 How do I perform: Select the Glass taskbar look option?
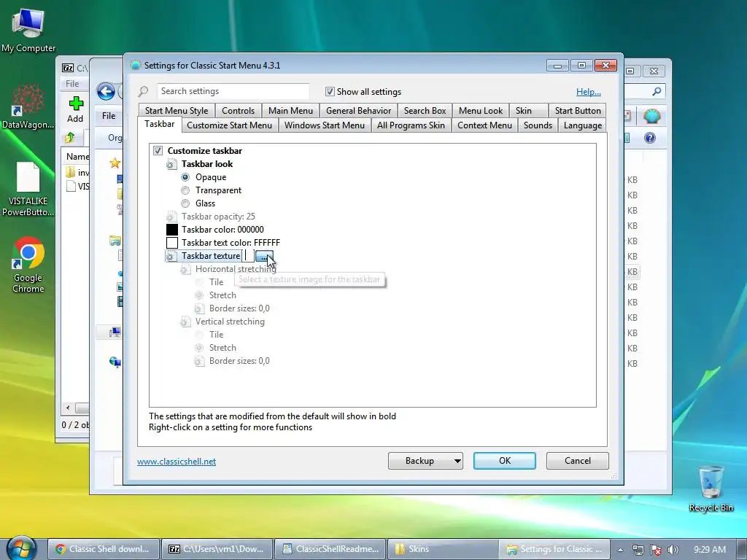pos(185,203)
